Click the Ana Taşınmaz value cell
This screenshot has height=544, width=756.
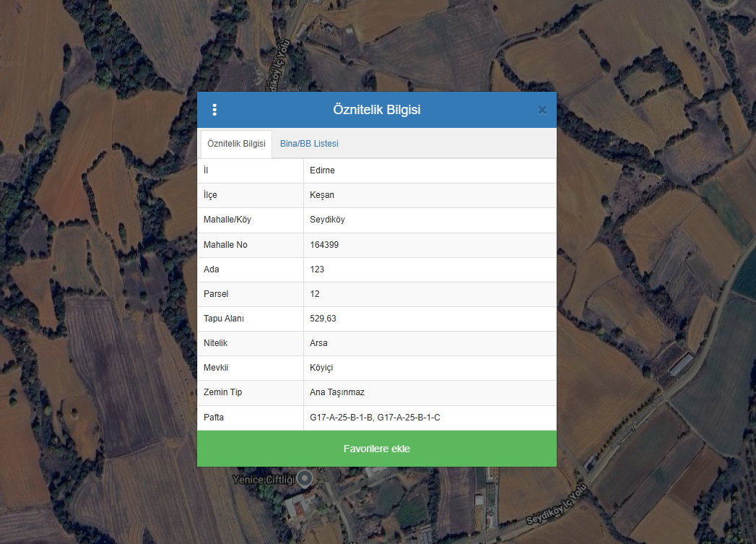tap(337, 392)
